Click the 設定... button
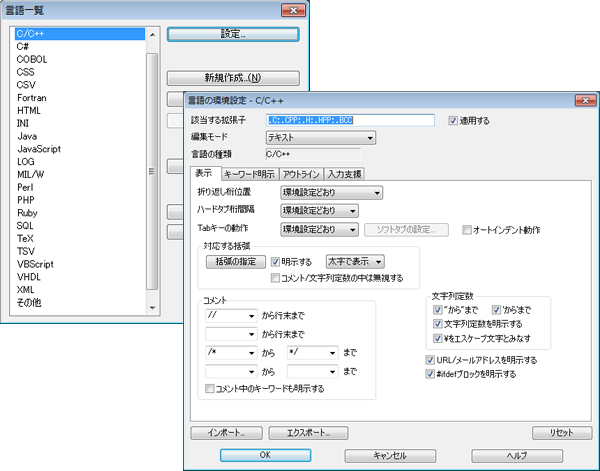Viewport: 600px width, 471px height. coord(233,34)
